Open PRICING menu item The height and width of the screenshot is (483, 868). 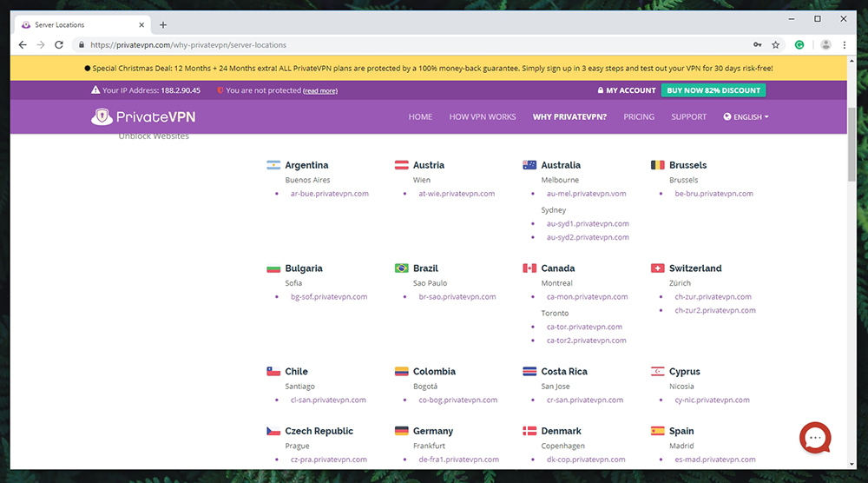pos(639,117)
